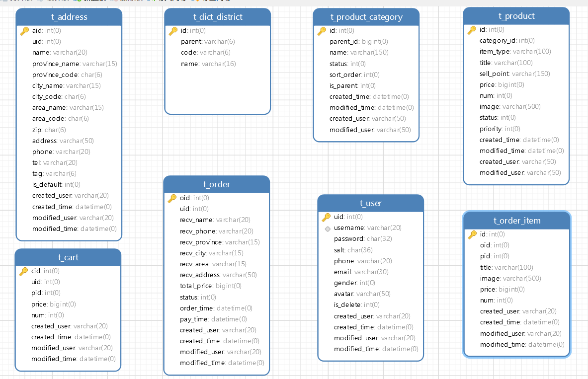Select the sell_point field in t_product
Viewport: 588px width, 379px height.
pyautogui.click(x=514, y=74)
